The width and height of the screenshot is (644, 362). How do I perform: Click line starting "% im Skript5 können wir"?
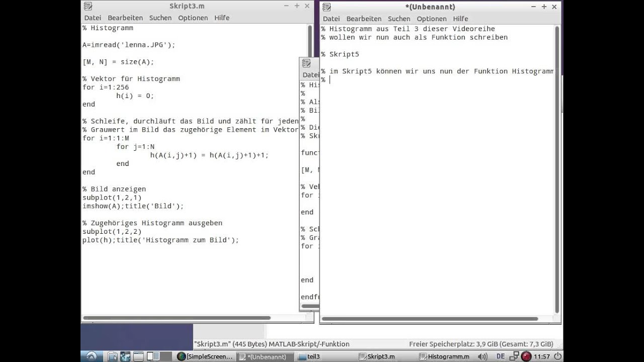(437, 71)
